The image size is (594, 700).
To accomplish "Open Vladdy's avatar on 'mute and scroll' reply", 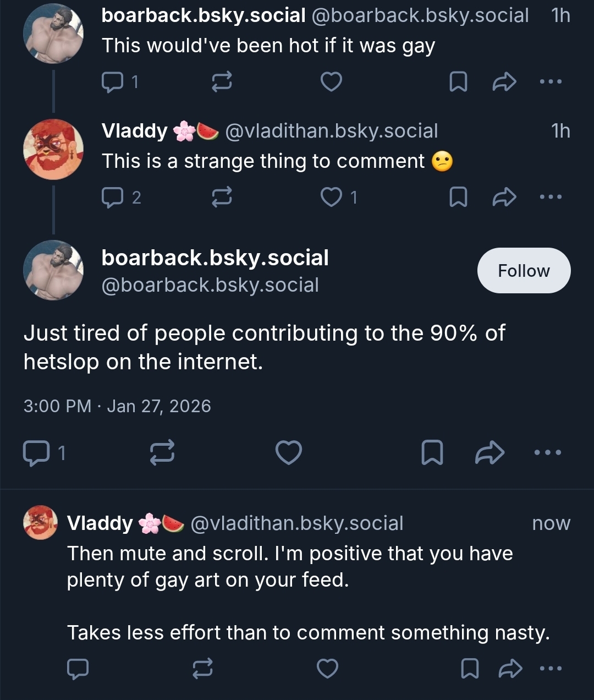I will click(40, 522).
